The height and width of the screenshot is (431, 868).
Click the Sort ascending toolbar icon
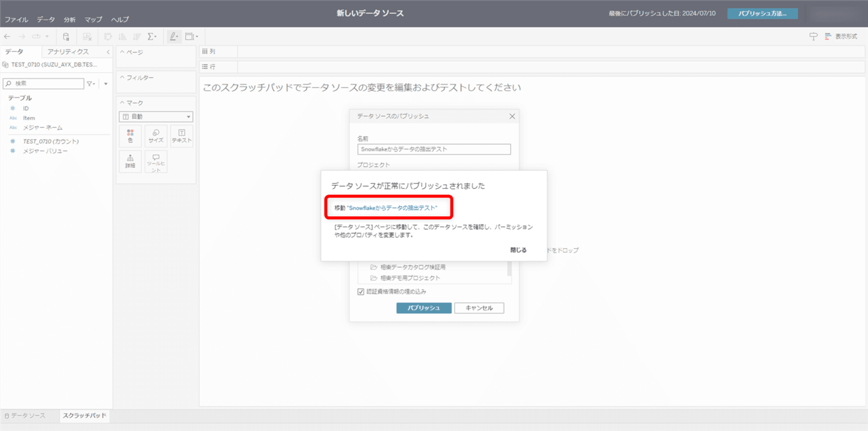(x=122, y=36)
